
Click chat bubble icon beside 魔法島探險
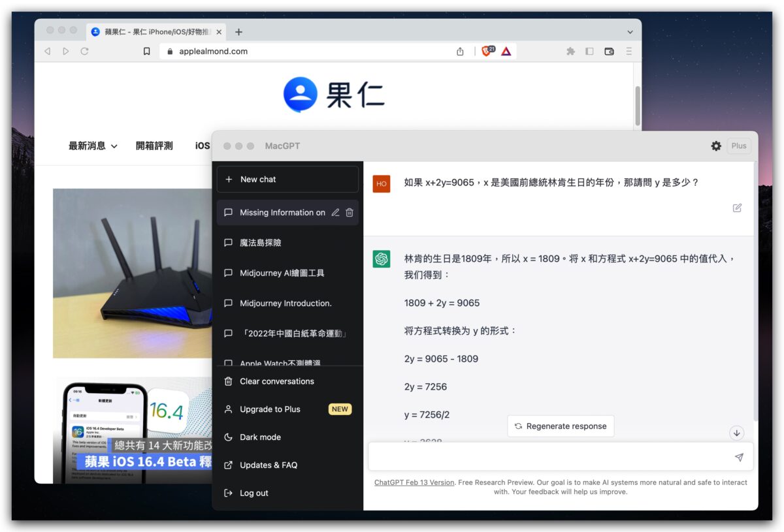[228, 243]
